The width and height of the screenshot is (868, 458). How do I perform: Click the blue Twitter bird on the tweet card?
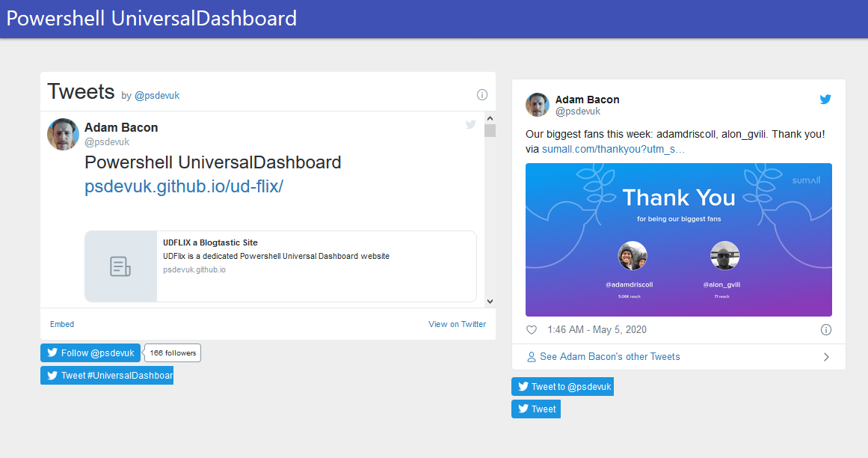pos(825,99)
